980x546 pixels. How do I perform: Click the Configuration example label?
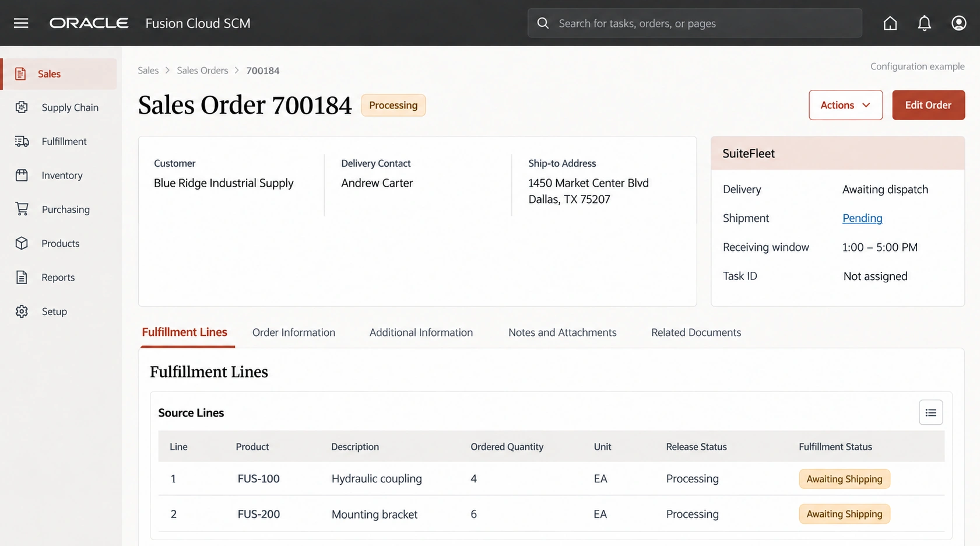(917, 66)
